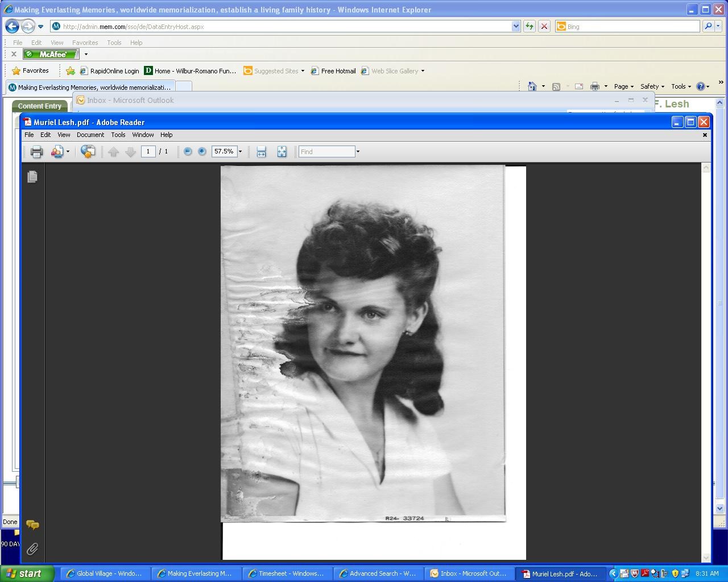Viewport: 728px width, 582px height.
Task: Open the Find field dropdown arrow
Action: [x=358, y=151]
